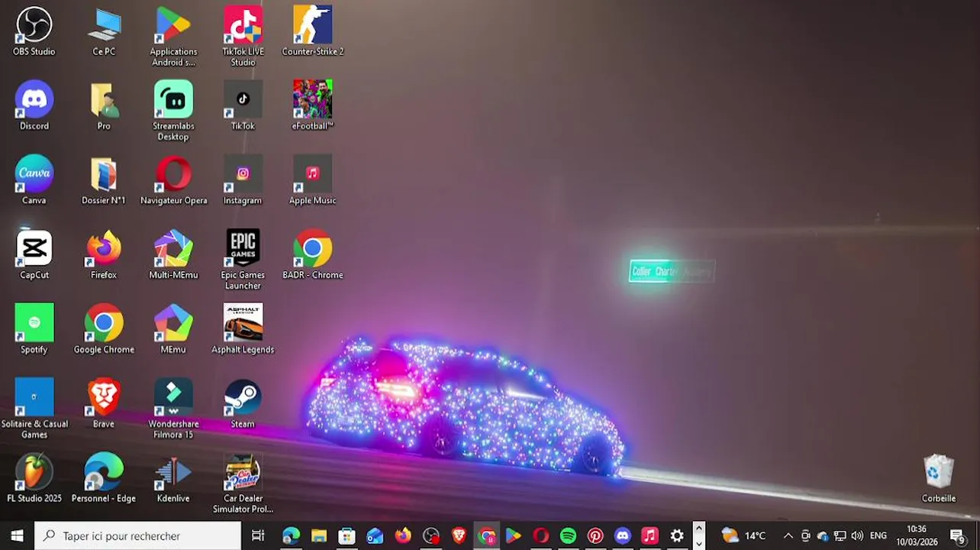This screenshot has width=980, height=550.
Task: Open Spotify from the taskbar
Action: [x=568, y=535]
